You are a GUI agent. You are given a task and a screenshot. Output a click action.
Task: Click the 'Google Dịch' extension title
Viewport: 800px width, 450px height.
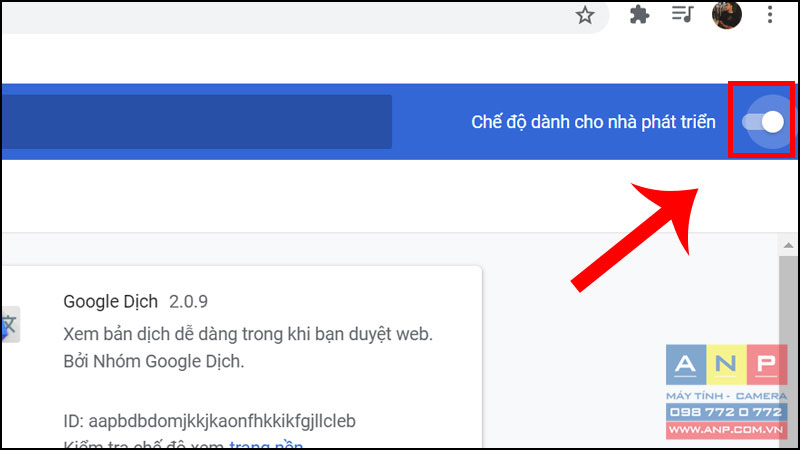[x=111, y=302]
